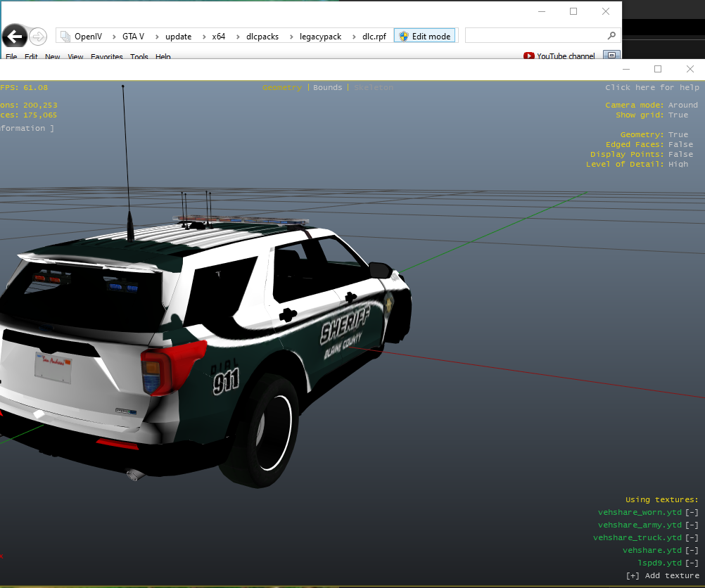Open the Tools menu
The height and width of the screenshot is (588, 705).
tap(139, 56)
